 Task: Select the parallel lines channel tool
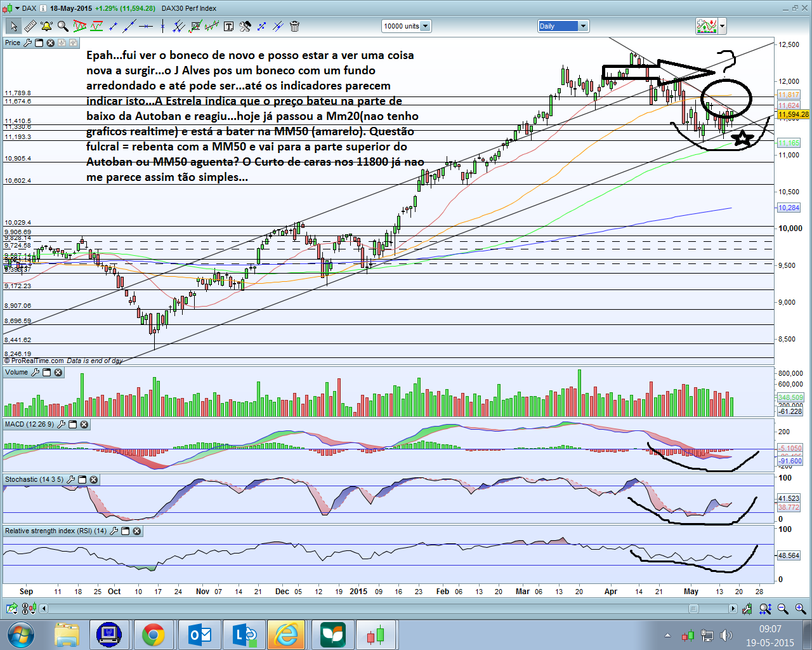point(179,26)
